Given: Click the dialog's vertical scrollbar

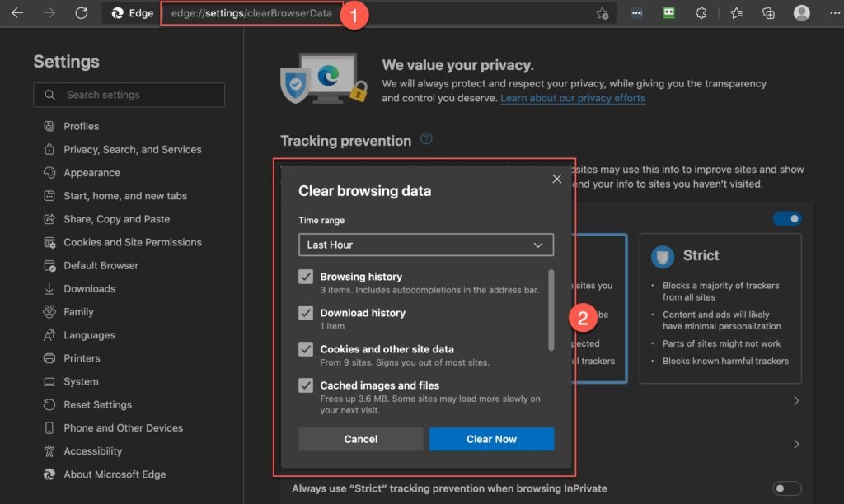Looking at the screenshot, I should [x=551, y=310].
